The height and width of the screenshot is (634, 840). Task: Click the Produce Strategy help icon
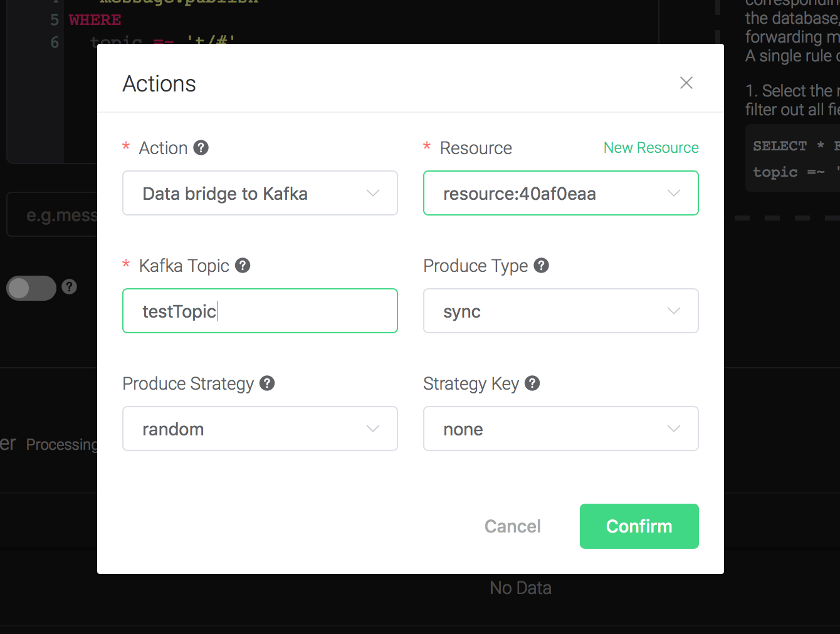pos(267,383)
